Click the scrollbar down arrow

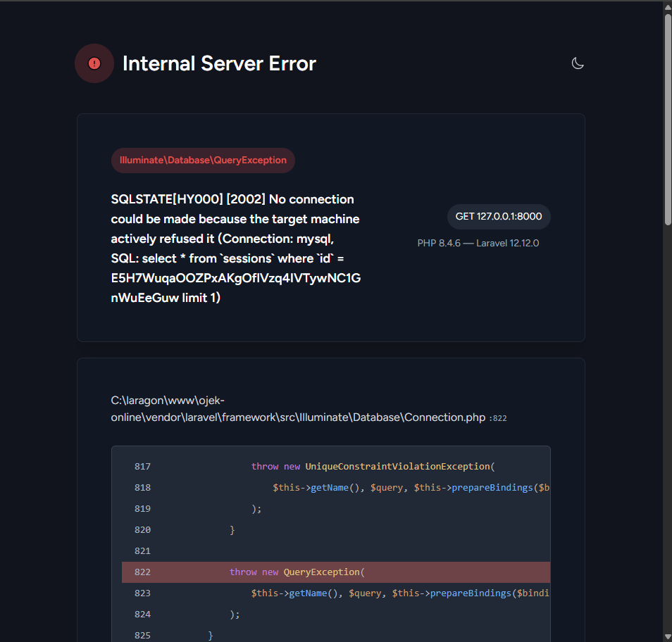point(666,636)
